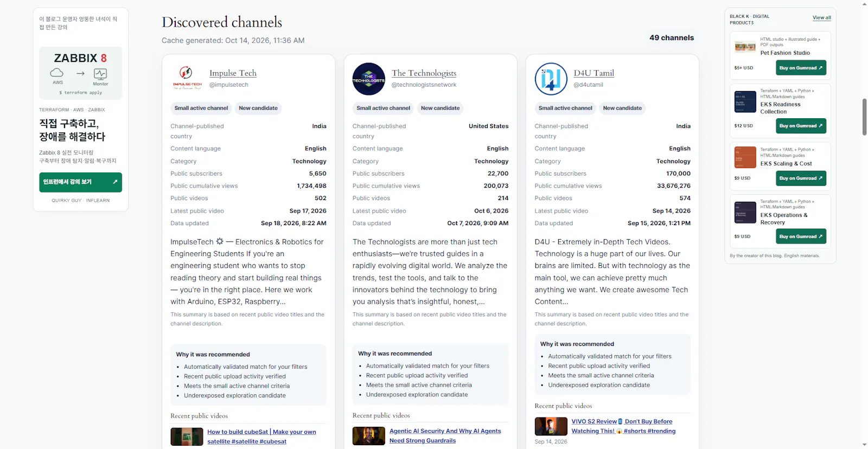Click EKS Operations & Recovery product thumbnail
The width and height of the screenshot is (868, 449).
click(x=745, y=213)
